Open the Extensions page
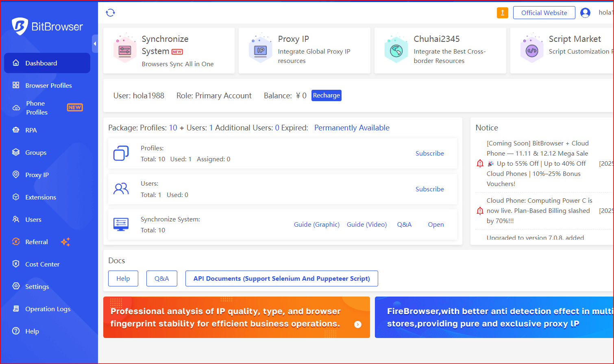The image size is (614, 364). [41, 197]
